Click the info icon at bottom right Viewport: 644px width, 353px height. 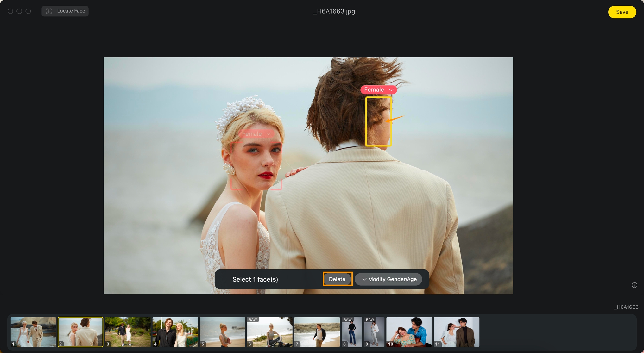click(x=634, y=285)
